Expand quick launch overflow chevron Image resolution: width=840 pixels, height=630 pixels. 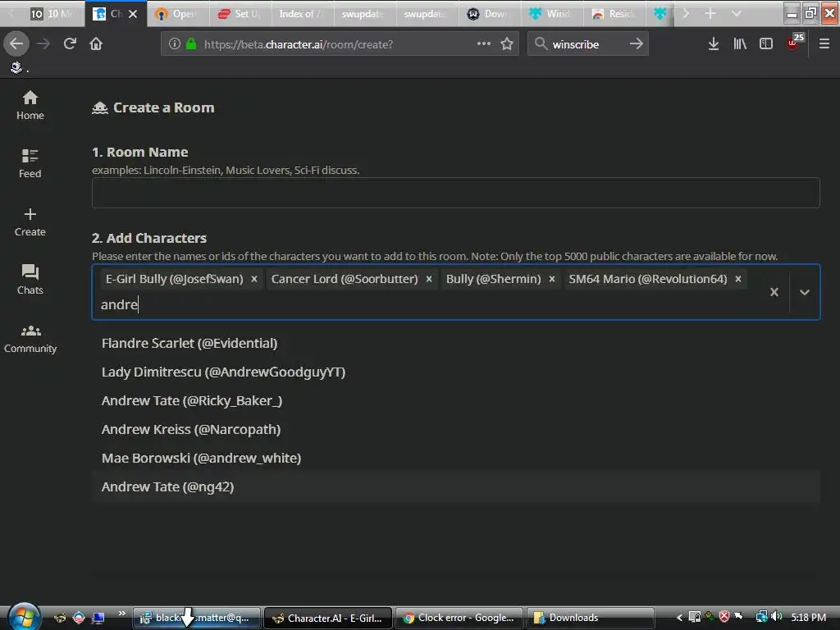pyautogui.click(x=122, y=614)
